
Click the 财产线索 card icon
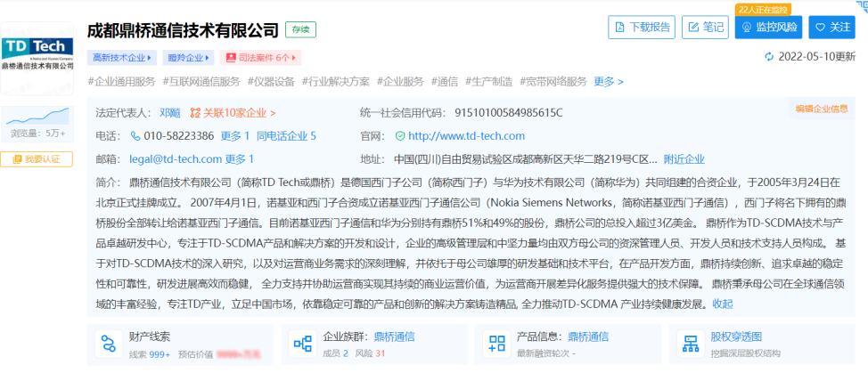[x=108, y=344]
